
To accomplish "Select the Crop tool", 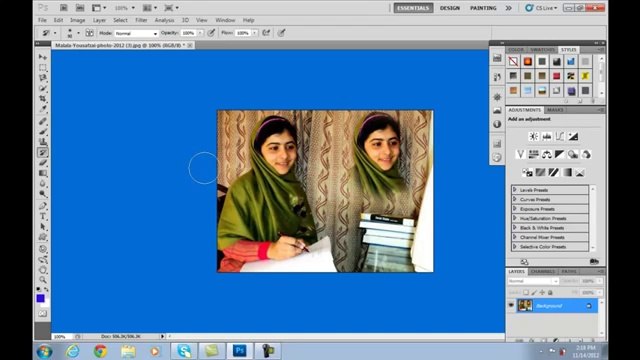I will tap(43, 99).
